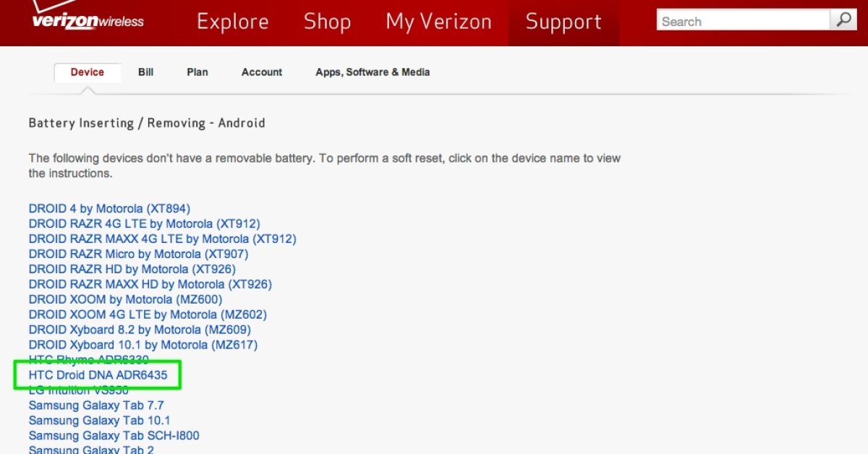Open DROID RAZR MAXX HD (XT926) link

150,284
